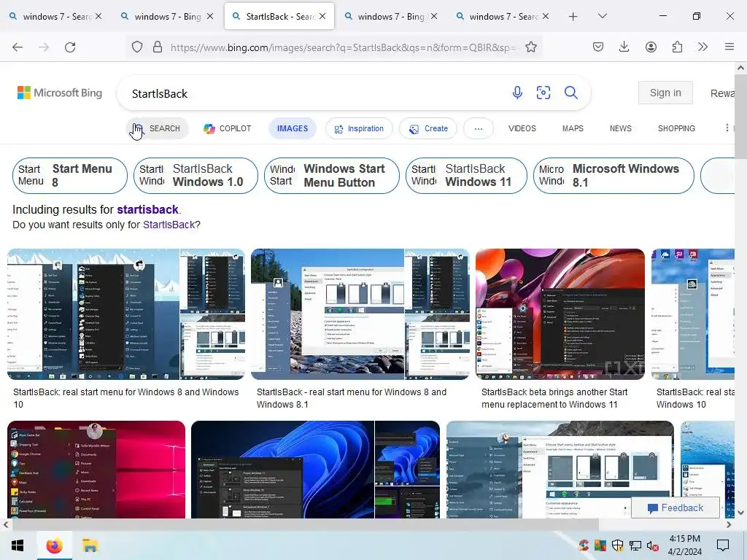Click the Sign in button
This screenshot has height=560, width=747.
coord(665,93)
